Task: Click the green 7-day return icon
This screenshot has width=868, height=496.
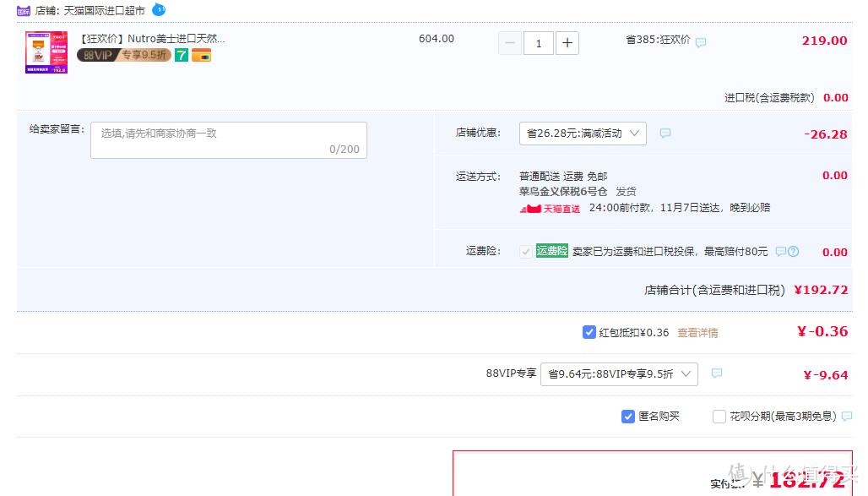Action: coord(182,55)
